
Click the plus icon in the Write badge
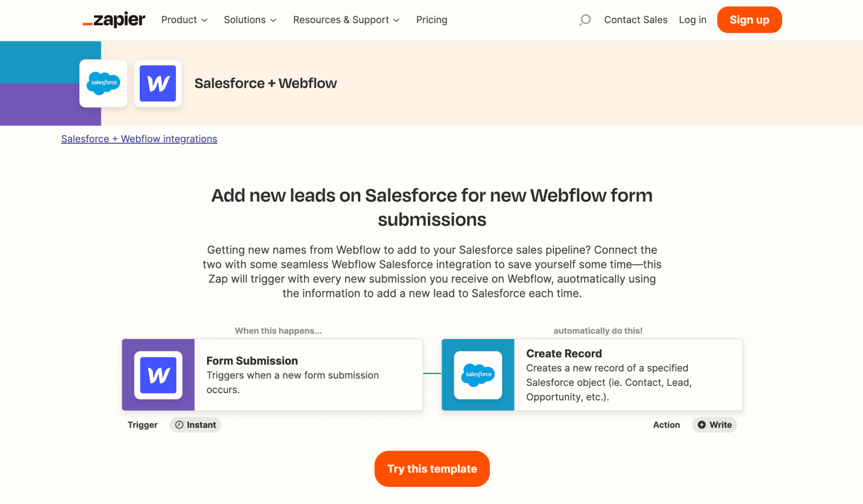tap(701, 425)
